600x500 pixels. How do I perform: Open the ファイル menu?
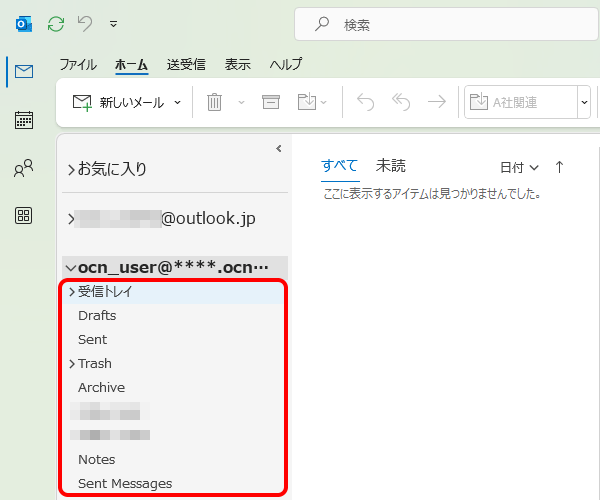(x=78, y=65)
